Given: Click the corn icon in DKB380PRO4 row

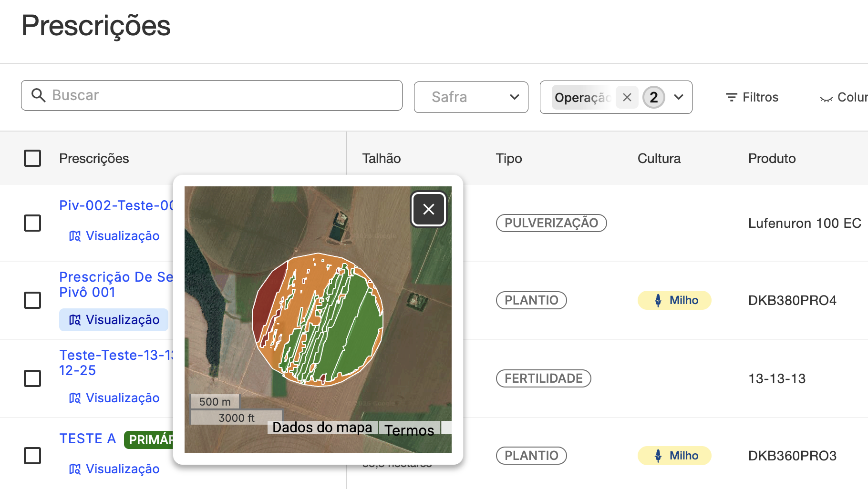Looking at the screenshot, I should [658, 300].
